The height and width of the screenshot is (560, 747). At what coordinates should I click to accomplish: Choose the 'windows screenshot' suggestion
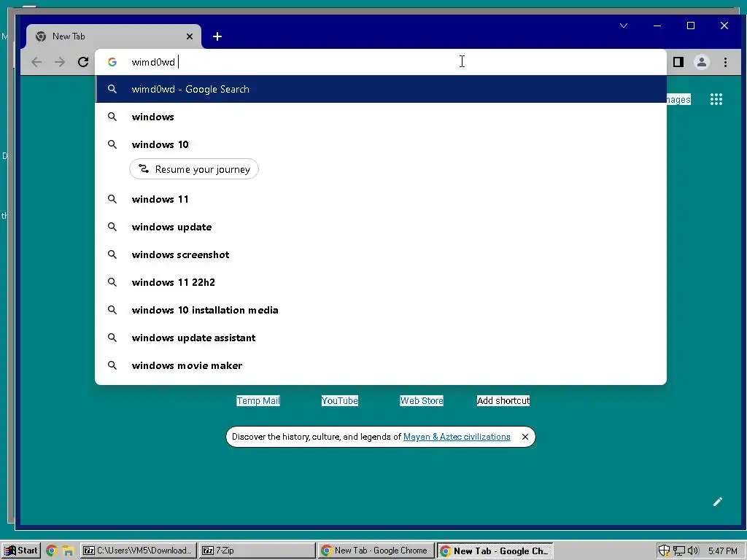(x=381, y=254)
